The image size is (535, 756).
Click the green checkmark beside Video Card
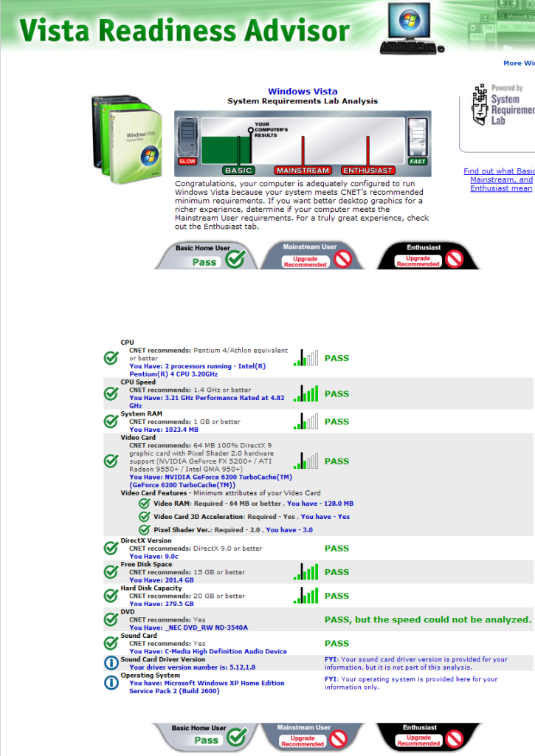(x=111, y=461)
